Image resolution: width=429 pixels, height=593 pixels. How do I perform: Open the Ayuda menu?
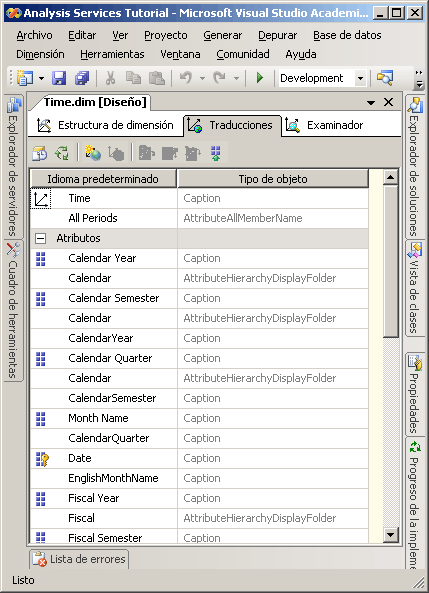(301, 54)
